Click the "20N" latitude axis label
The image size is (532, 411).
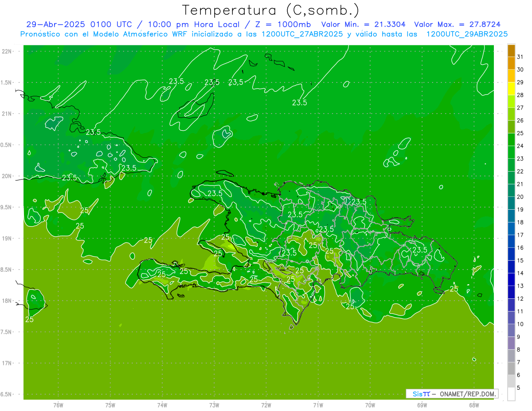[7, 176]
